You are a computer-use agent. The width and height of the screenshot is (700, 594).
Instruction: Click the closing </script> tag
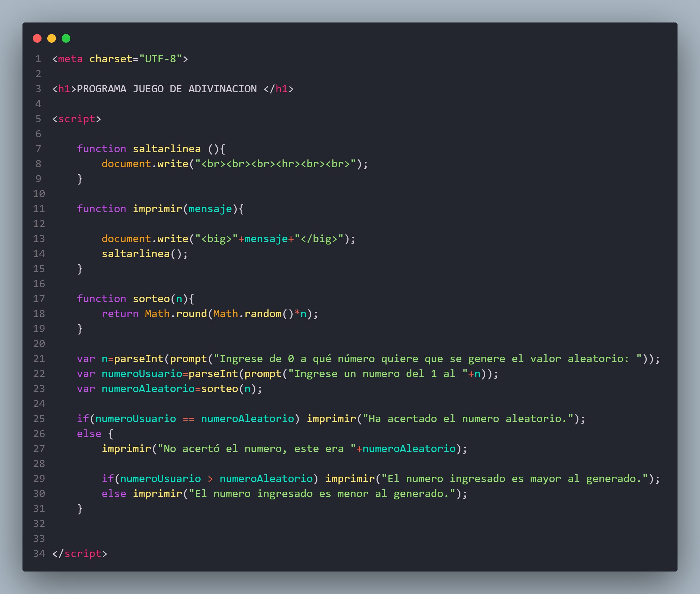(x=80, y=554)
